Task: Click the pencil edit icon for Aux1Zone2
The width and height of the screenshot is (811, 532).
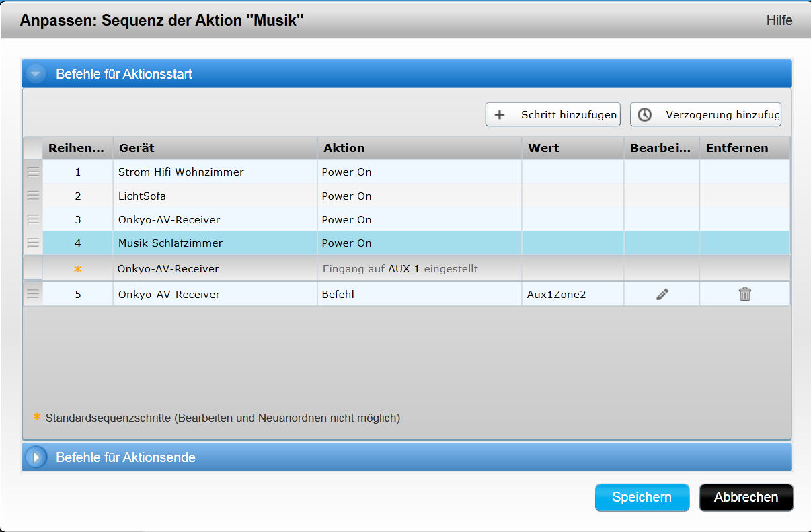Action: point(662,294)
